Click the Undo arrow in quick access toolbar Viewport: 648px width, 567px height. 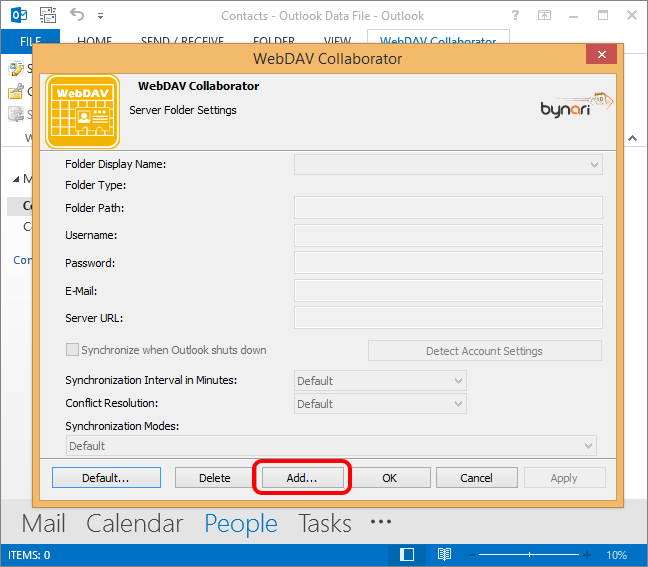[77, 14]
